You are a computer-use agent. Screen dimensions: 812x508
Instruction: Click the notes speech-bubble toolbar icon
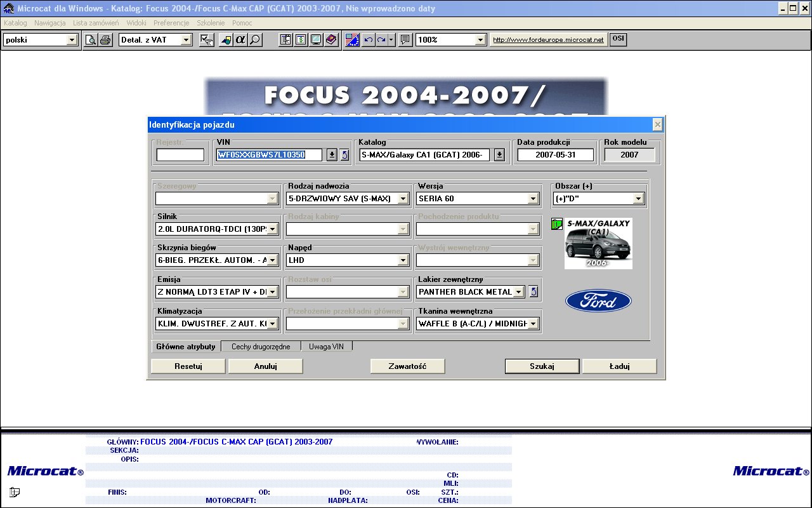pyautogui.click(x=405, y=40)
